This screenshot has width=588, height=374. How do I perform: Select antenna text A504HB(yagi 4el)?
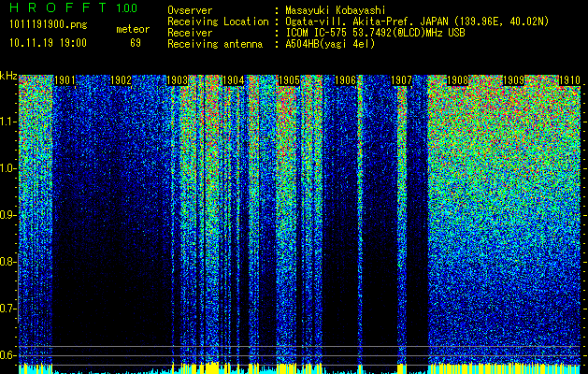pos(330,44)
